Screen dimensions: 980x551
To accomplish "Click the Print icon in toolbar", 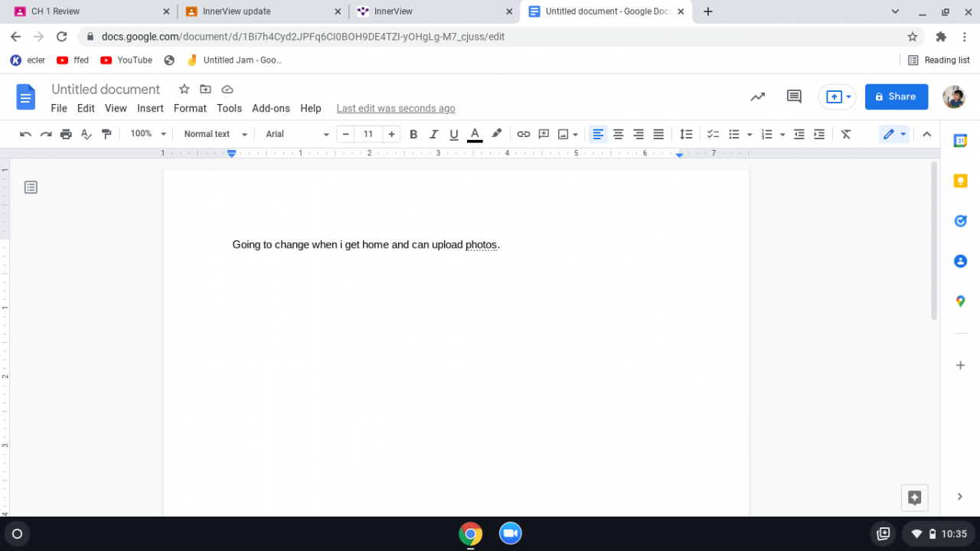I will 66,134.
